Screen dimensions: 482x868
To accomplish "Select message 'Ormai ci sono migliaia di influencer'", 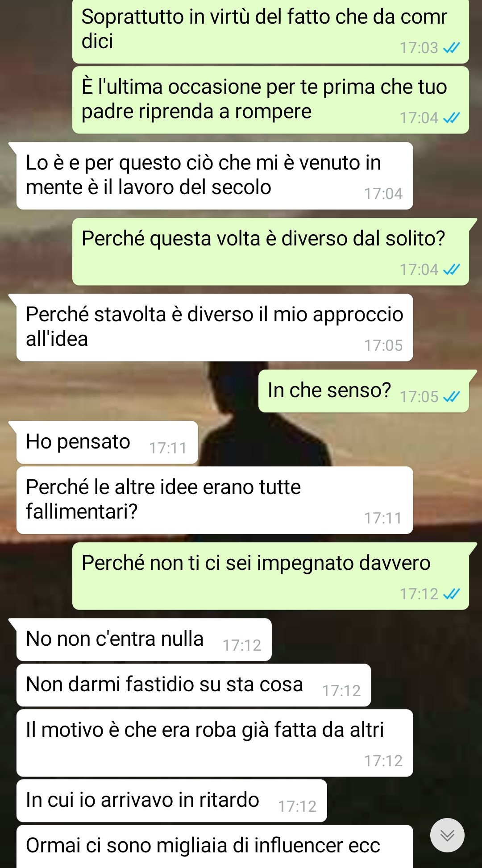I will [x=215, y=847].
